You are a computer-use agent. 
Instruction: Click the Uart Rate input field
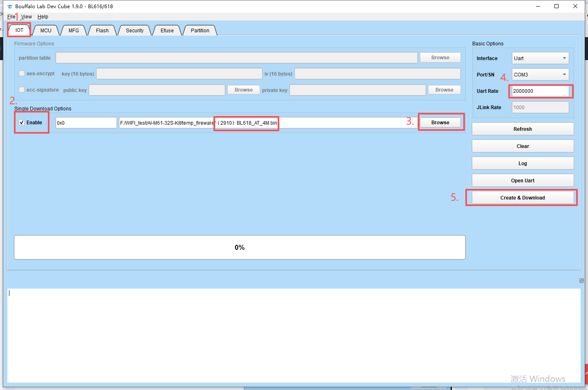tap(540, 91)
